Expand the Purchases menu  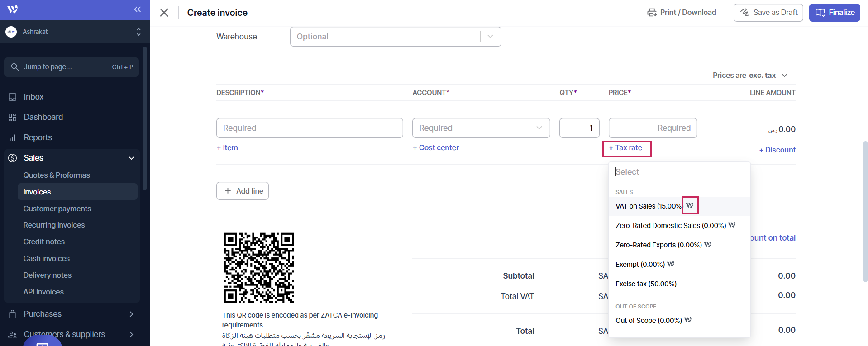tap(131, 314)
